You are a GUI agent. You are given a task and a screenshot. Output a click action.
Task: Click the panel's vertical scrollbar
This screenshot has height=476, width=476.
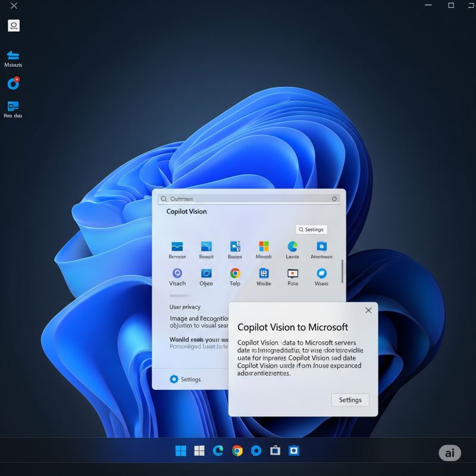(x=342, y=271)
